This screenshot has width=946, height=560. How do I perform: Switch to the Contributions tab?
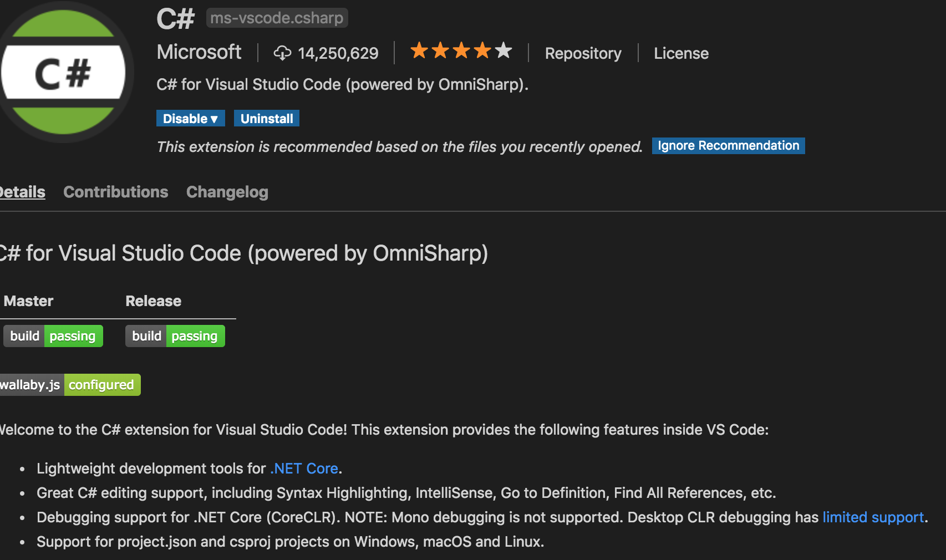pyautogui.click(x=116, y=192)
